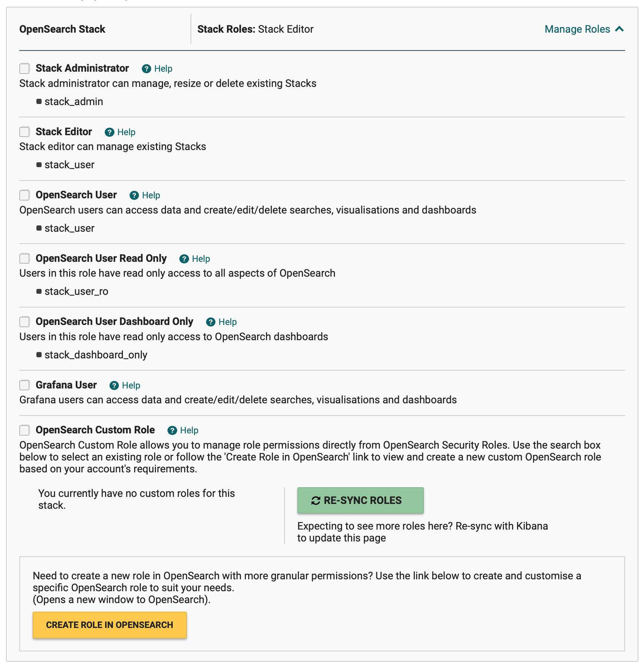644x664 pixels.
Task: Click the Help icon beside Stack Administrator
Action: click(x=146, y=69)
